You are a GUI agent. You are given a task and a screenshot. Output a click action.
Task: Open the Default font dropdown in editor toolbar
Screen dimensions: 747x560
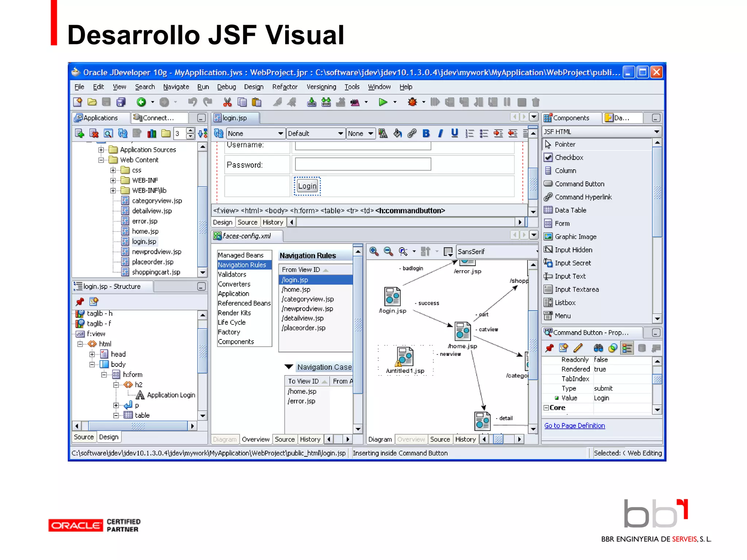pyautogui.click(x=340, y=133)
